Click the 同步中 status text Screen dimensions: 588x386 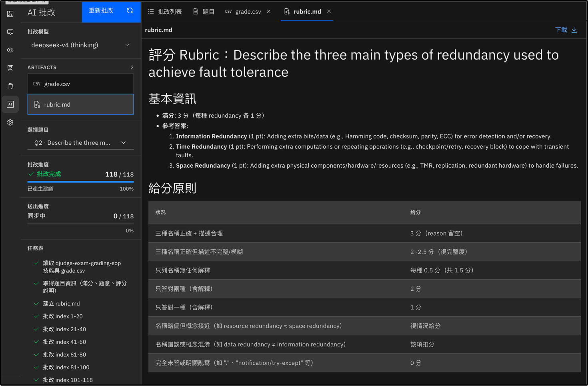tap(36, 216)
